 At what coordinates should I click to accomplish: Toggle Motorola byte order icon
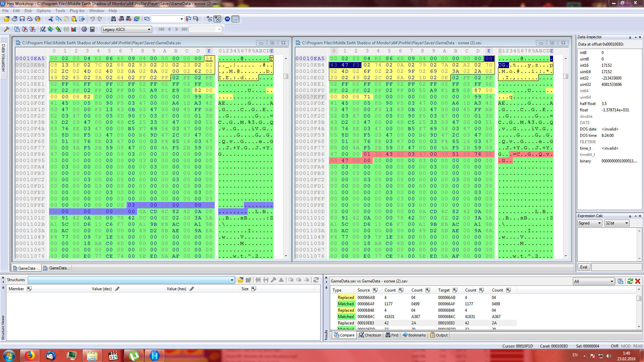pos(227,19)
